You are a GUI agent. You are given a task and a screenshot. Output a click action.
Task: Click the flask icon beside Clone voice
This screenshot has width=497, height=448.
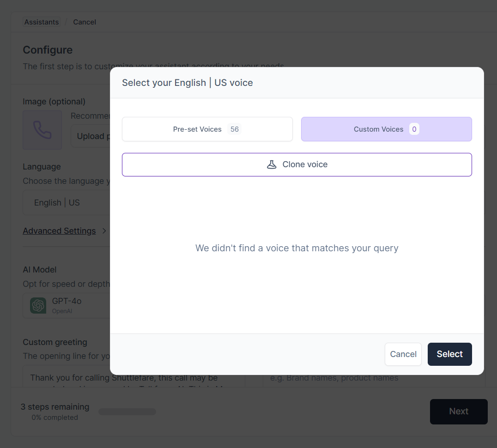tap(272, 164)
